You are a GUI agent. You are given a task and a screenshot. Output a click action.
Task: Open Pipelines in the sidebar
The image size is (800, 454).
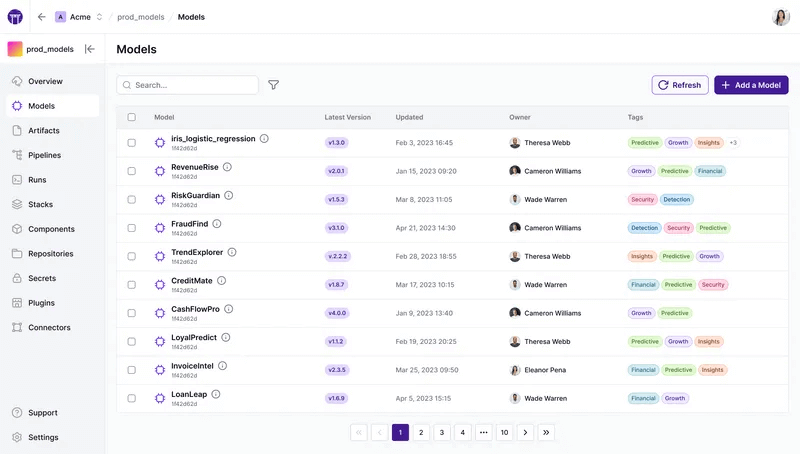coord(44,155)
